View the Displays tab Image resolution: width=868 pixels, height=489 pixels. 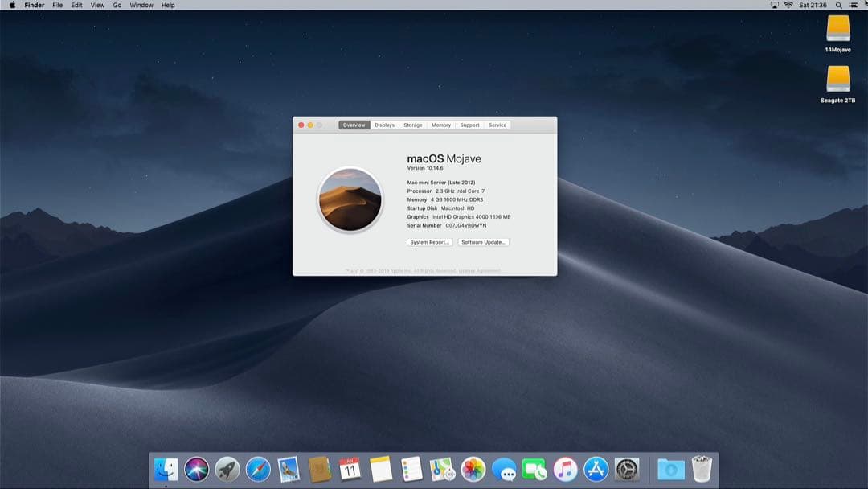[384, 125]
